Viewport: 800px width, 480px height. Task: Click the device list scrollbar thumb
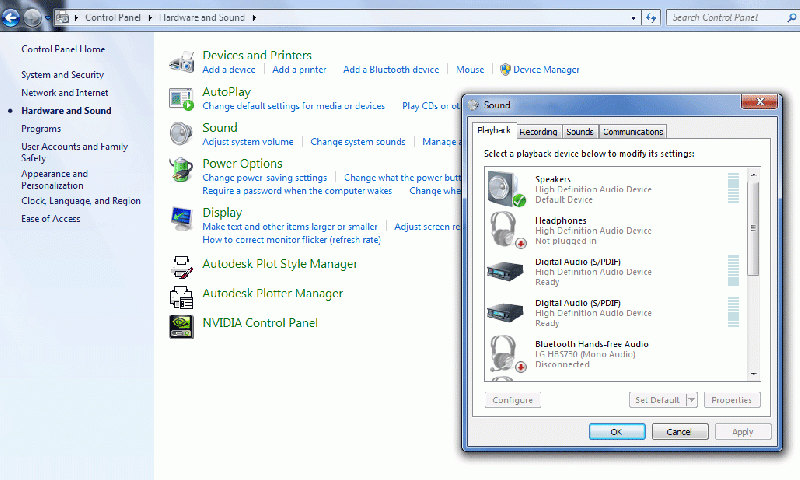753,228
